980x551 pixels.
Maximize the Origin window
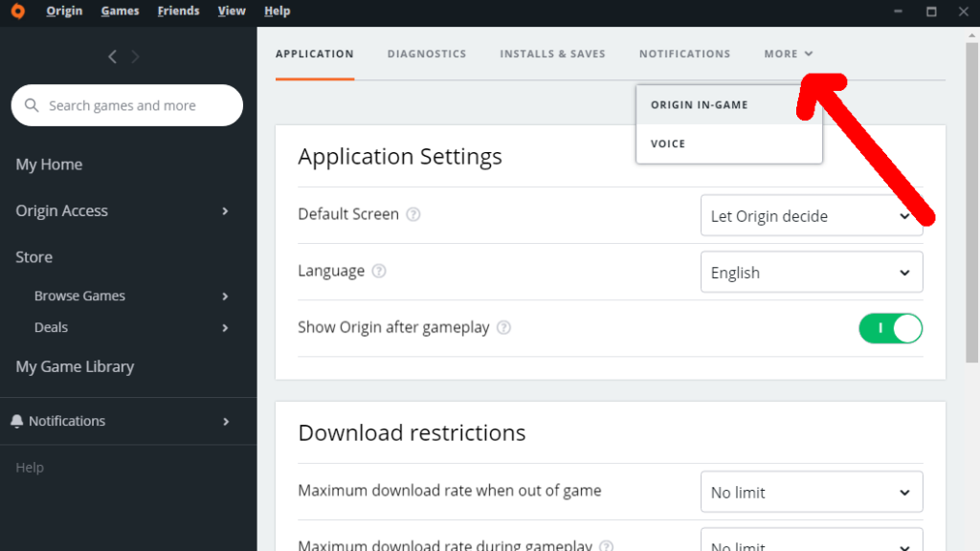tap(931, 11)
